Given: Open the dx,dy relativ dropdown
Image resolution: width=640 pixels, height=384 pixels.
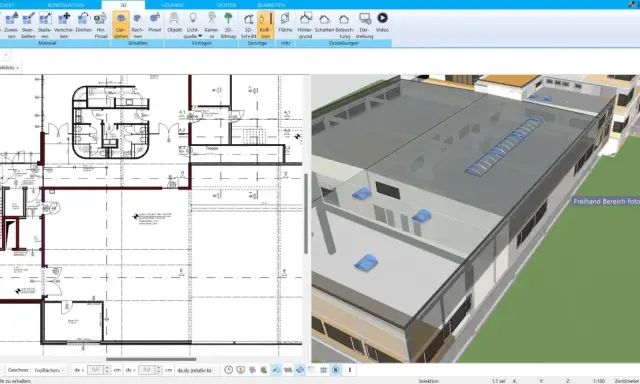Looking at the screenshot, I should click(x=196, y=370).
